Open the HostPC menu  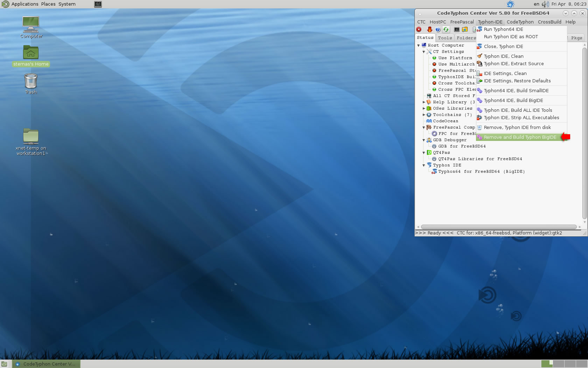tap(438, 22)
